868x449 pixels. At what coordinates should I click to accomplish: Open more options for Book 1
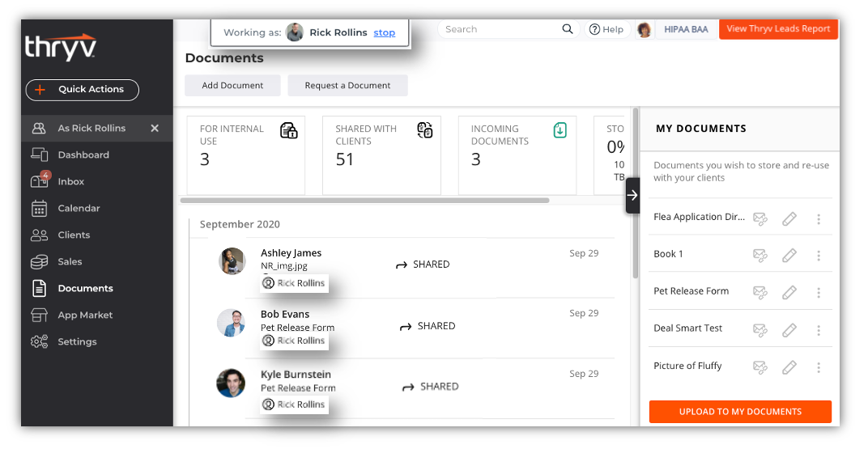pyautogui.click(x=819, y=256)
